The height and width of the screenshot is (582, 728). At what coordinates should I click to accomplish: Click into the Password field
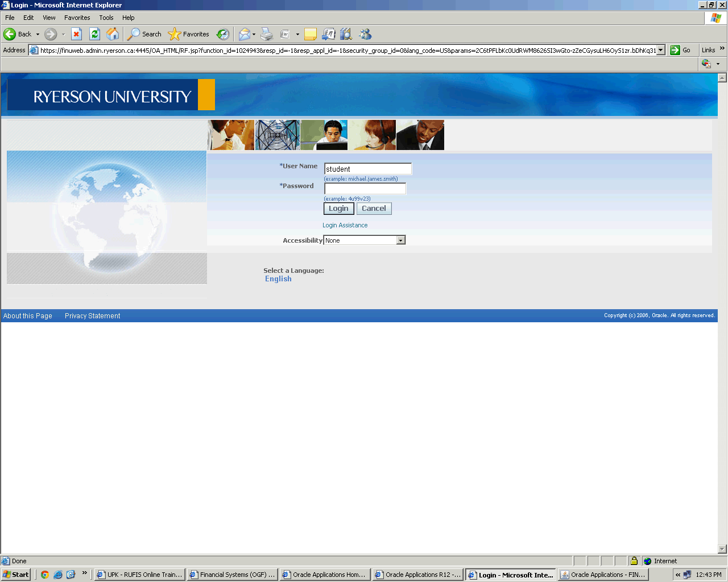coord(365,189)
